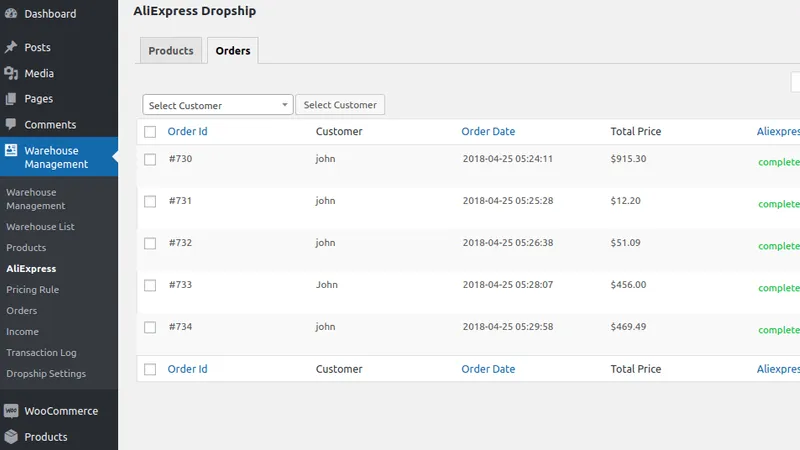
Task: Click order number #733
Action: coord(181,284)
